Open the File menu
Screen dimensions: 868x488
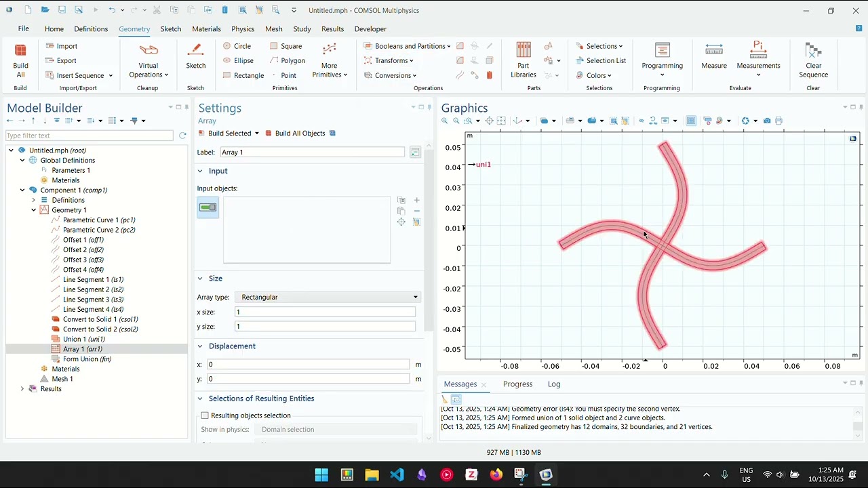pos(24,28)
